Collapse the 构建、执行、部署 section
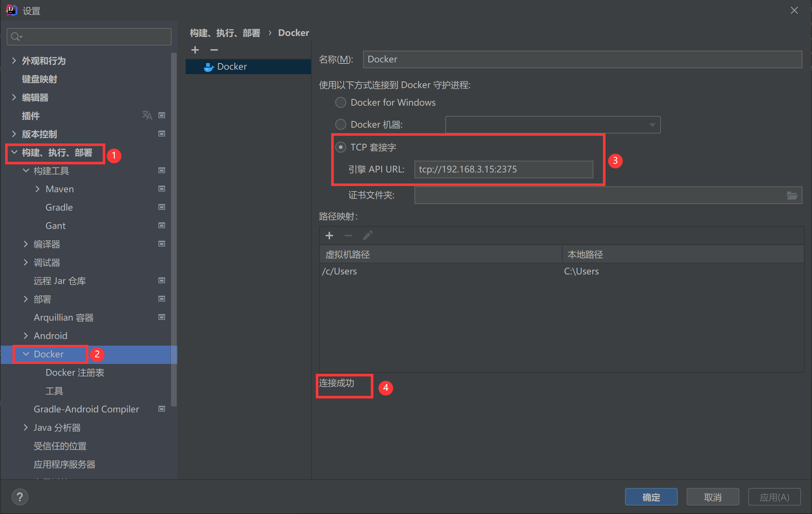812x514 pixels. (x=14, y=152)
